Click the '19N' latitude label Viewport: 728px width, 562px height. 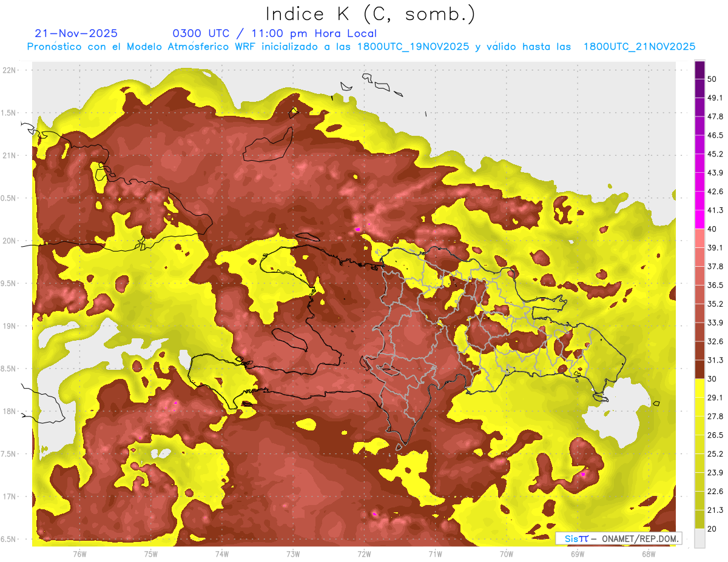10,326
